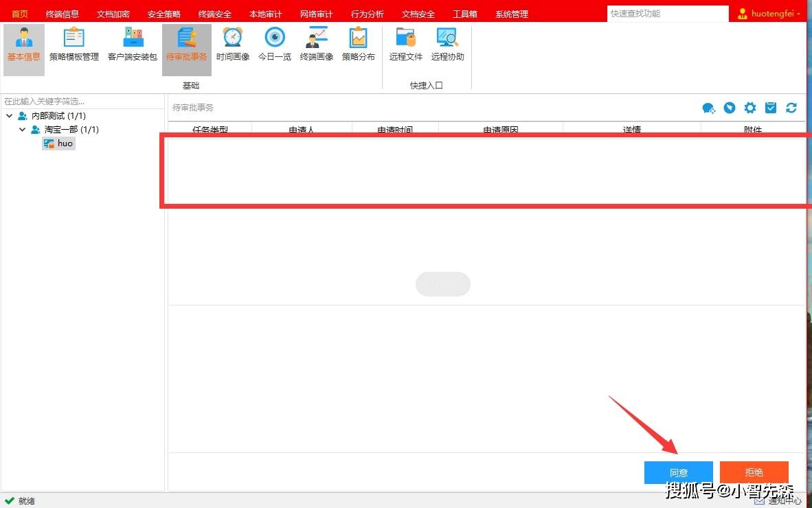
Task: Open the 策略分布 chart icon
Action: click(359, 45)
